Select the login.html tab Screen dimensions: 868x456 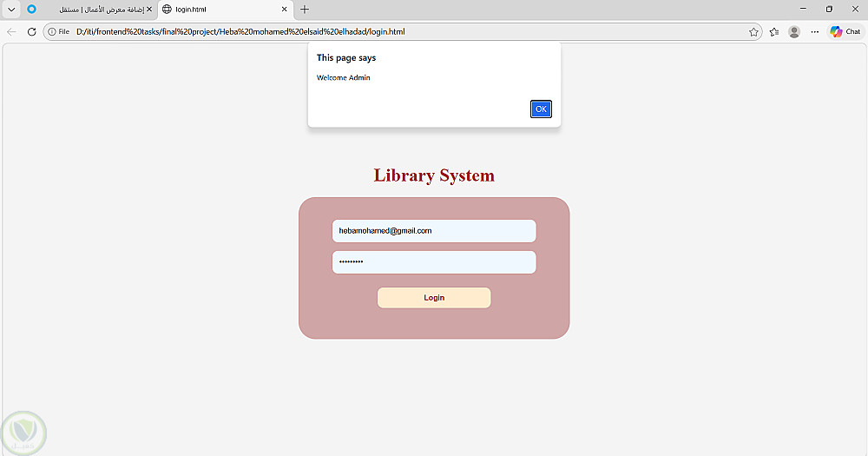(x=226, y=10)
